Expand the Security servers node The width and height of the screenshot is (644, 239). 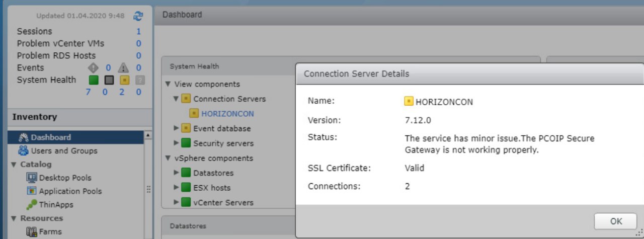[176, 143]
